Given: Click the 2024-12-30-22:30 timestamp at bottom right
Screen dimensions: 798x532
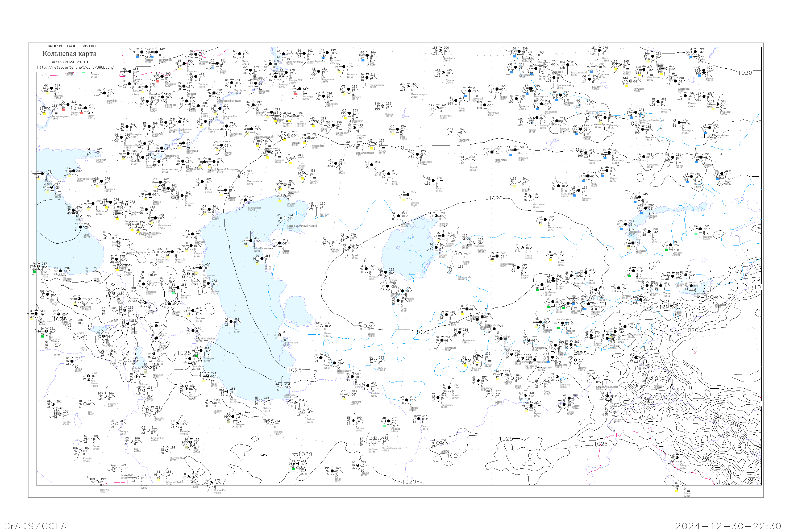Looking at the screenshot, I should 728,526.
